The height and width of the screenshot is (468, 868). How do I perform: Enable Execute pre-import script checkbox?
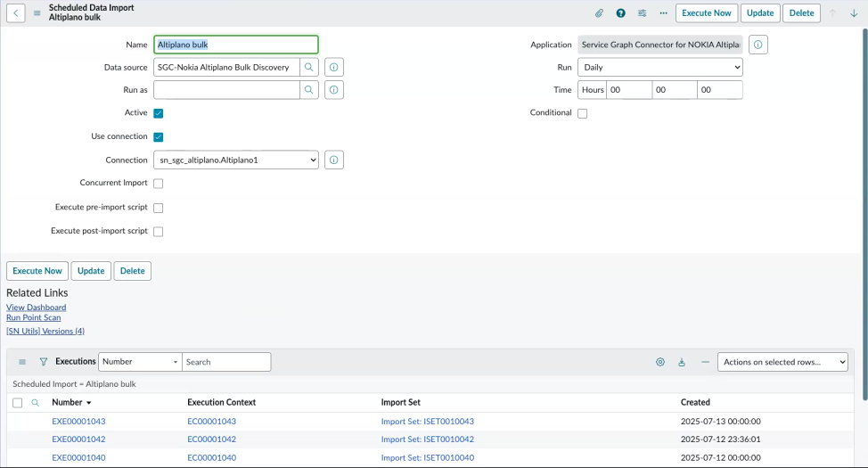(x=159, y=208)
